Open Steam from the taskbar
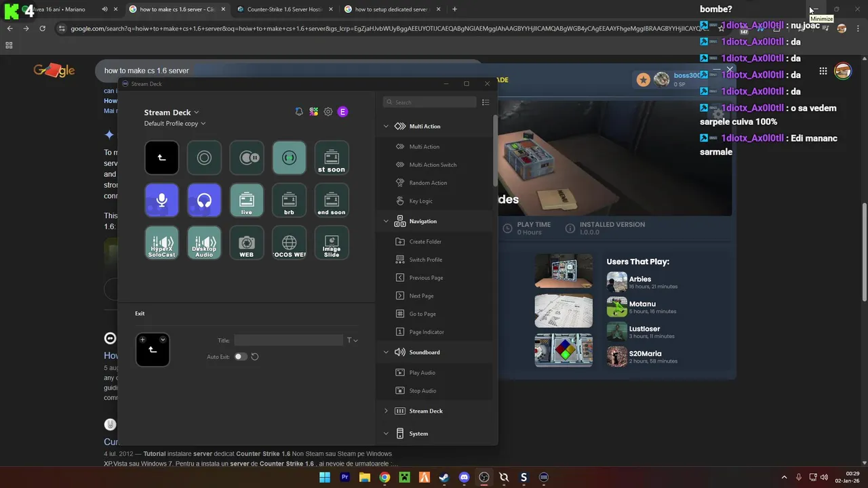 [443, 477]
